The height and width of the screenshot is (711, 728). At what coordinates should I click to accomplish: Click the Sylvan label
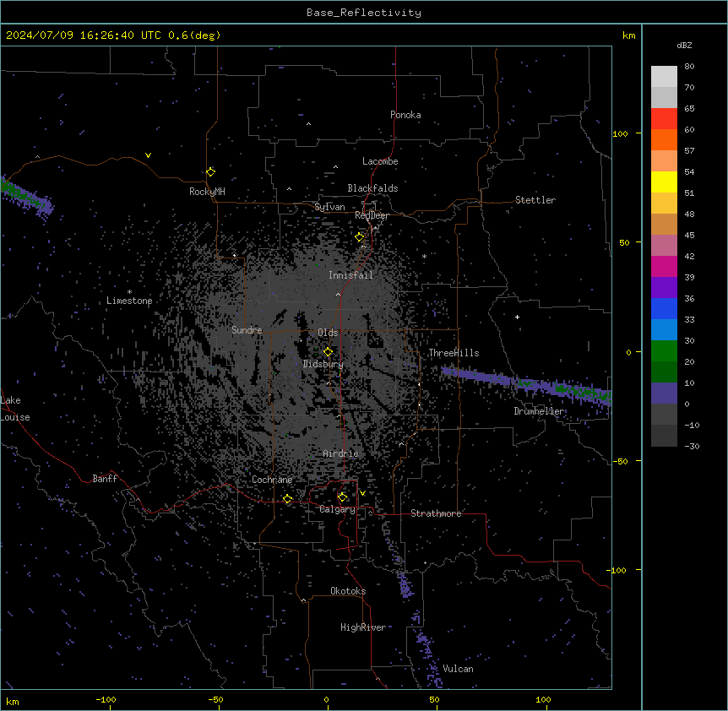click(329, 207)
